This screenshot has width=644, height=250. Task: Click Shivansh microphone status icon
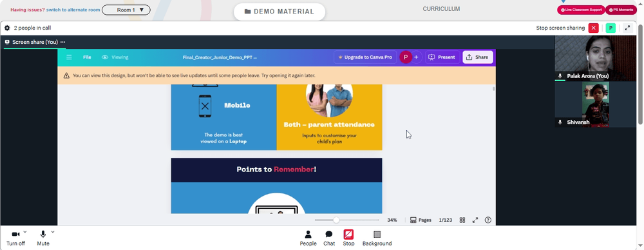click(x=560, y=122)
